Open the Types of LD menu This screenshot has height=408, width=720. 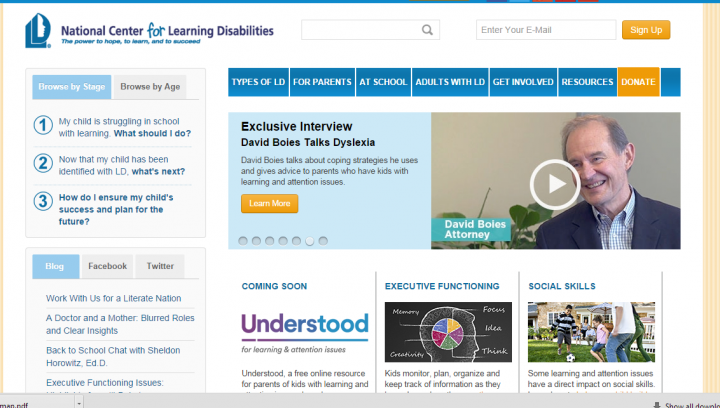click(258, 82)
